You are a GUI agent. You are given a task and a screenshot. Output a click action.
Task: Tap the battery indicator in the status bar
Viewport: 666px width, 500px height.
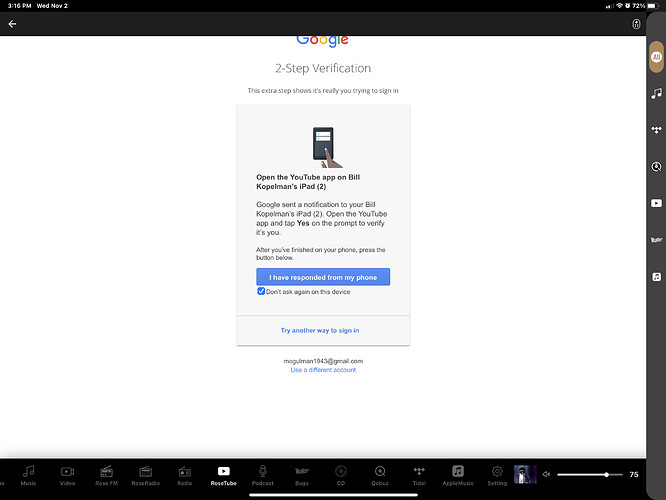652,6
